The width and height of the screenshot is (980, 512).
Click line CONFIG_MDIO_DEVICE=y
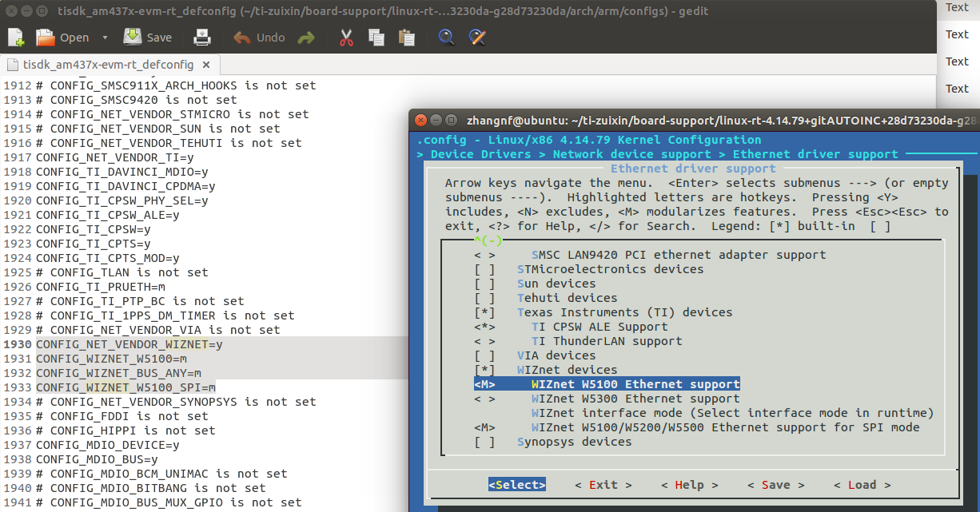108,445
